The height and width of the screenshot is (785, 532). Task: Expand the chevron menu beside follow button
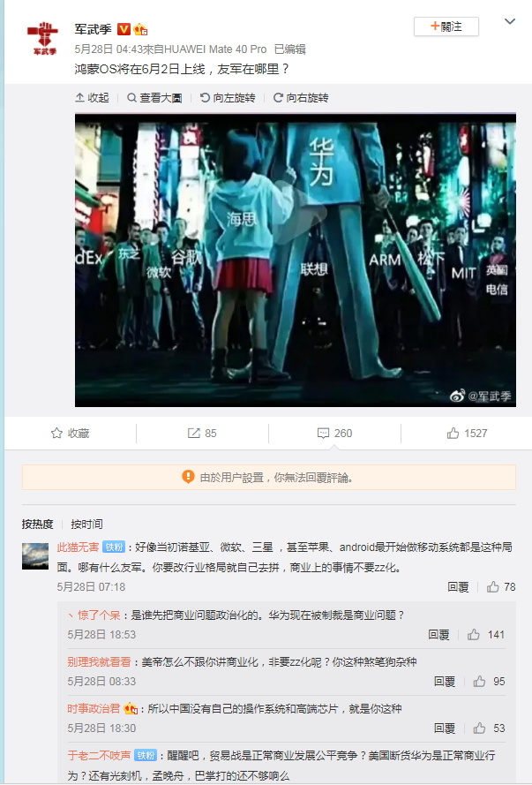coord(509,21)
